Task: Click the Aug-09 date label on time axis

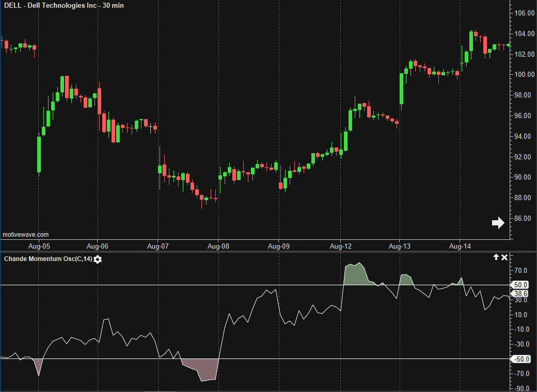Action: coord(279,247)
